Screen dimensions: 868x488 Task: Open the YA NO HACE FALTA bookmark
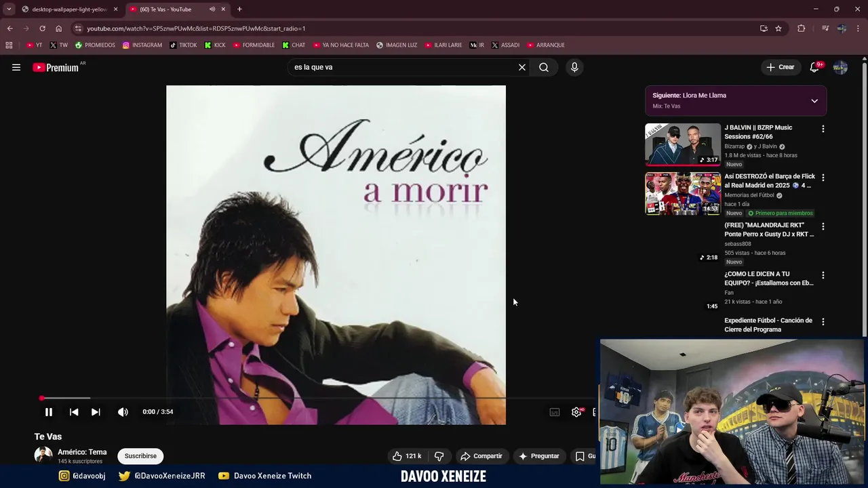tap(341, 45)
